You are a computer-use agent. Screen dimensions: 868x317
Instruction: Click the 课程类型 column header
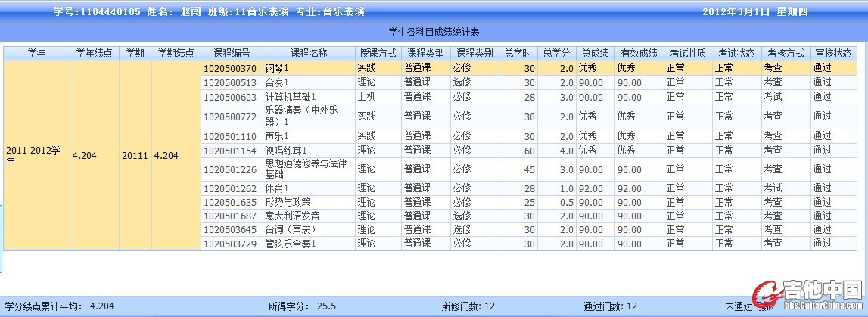point(426,54)
